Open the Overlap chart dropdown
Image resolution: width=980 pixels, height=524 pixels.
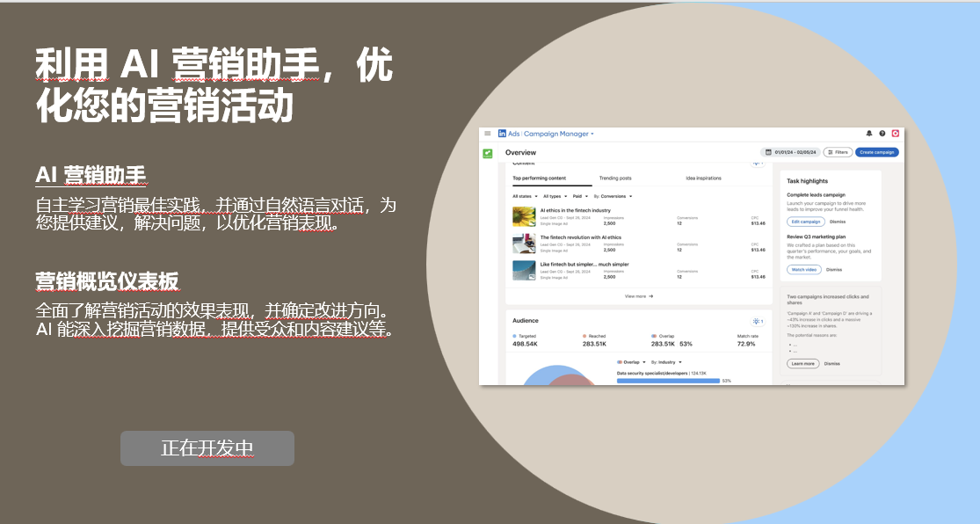[x=631, y=362]
